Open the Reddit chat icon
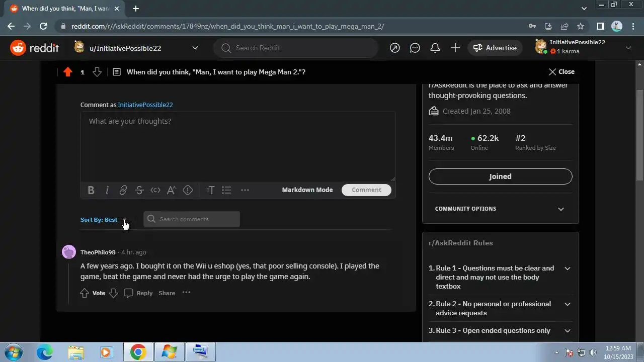The image size is (644, 362). [415, 48]
